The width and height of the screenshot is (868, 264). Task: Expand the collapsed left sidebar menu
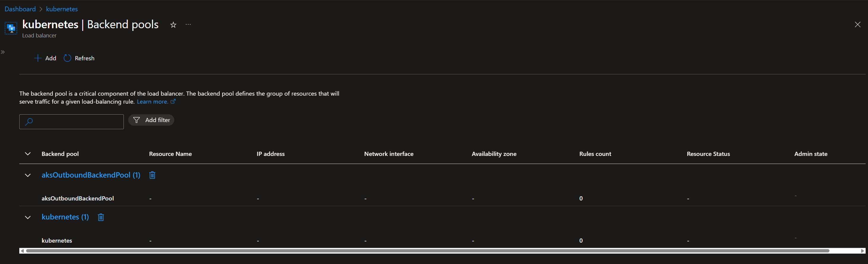pos(3,52)
